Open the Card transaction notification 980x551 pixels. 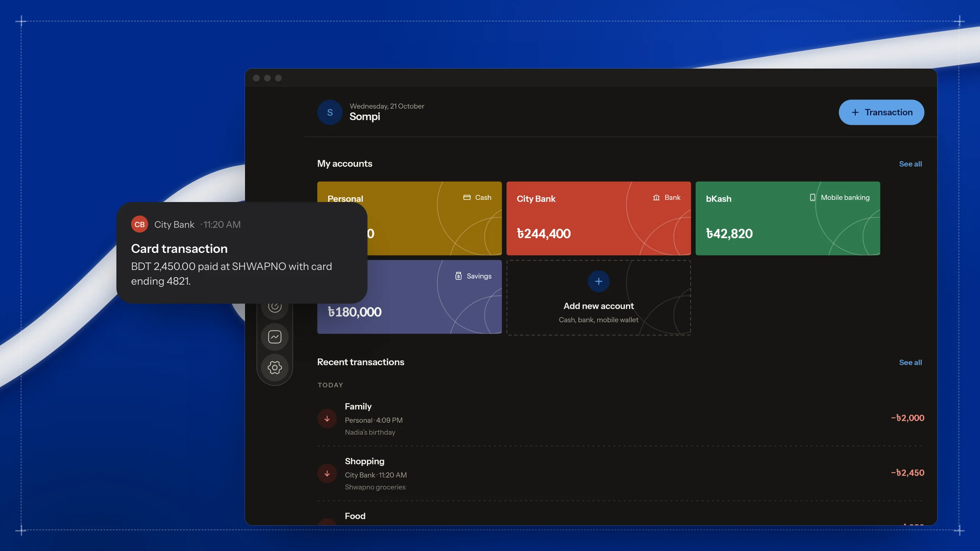click(242, 253)
